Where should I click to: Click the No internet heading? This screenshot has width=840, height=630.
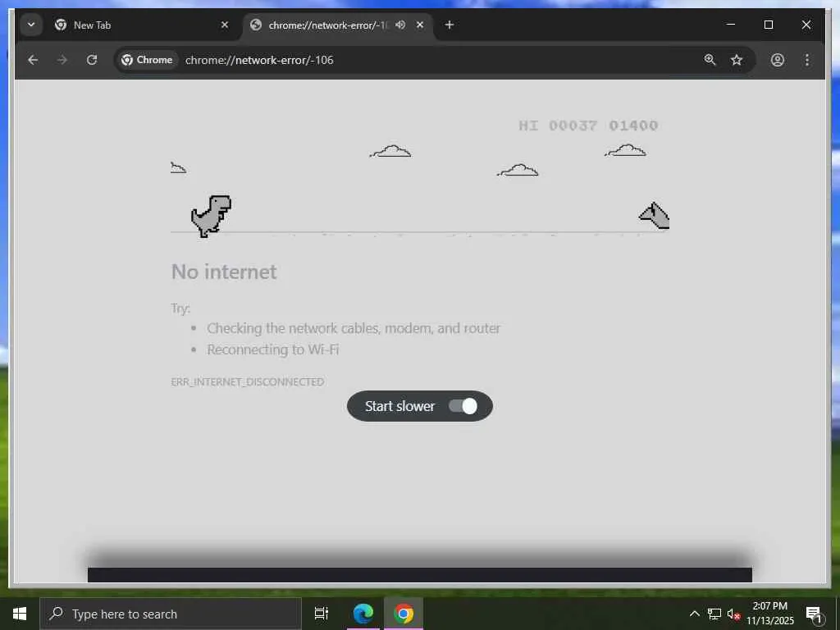(224, 272)
